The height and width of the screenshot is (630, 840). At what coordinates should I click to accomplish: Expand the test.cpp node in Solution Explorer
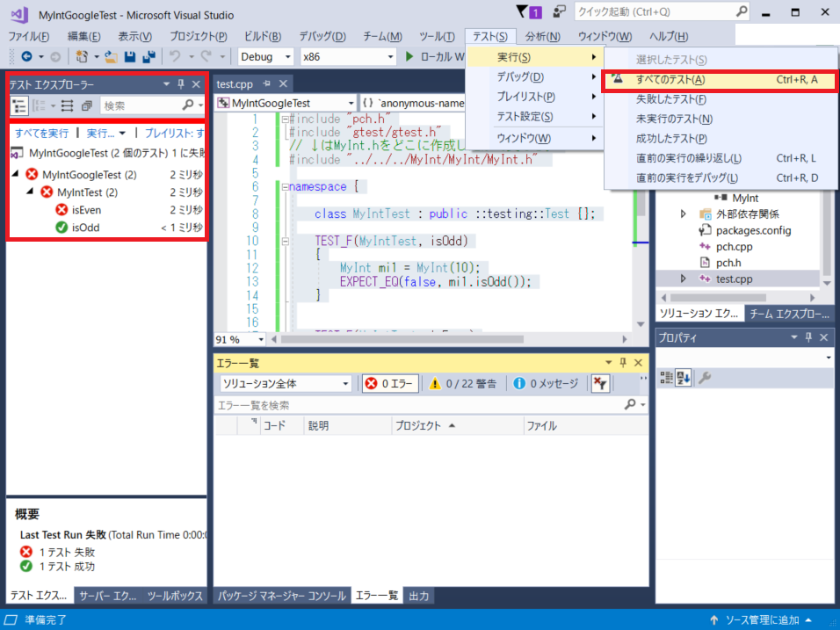pos(683,279)
